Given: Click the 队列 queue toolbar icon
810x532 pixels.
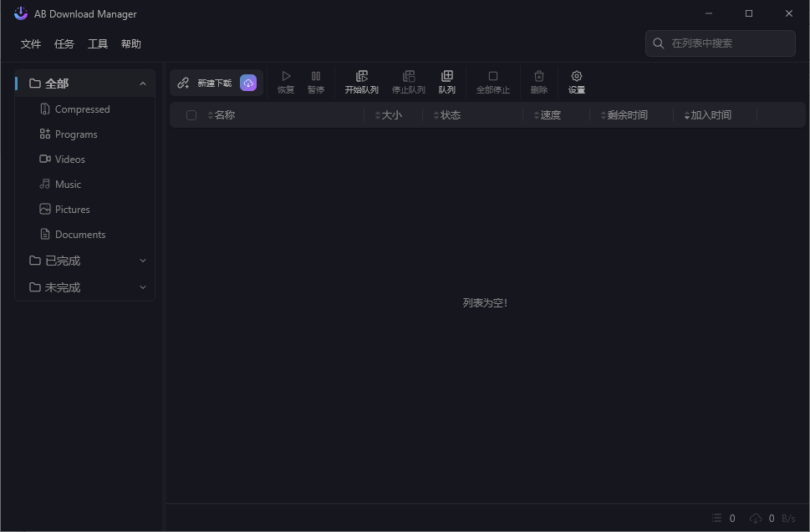Looking at the screenshot, I should [x=446, y=81].
